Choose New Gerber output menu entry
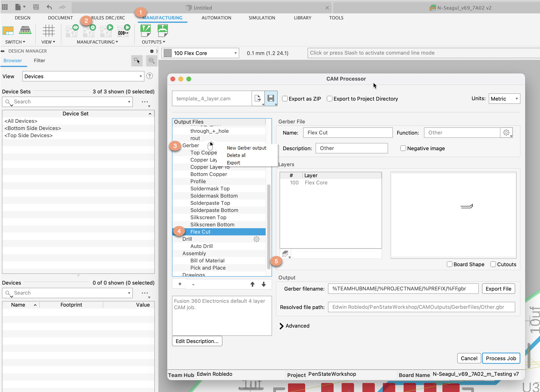 pyautogui.click(x=246, y=148)
